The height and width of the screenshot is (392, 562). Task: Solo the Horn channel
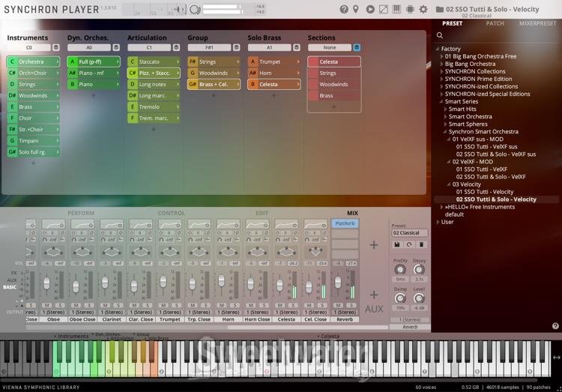coord(235,305)
